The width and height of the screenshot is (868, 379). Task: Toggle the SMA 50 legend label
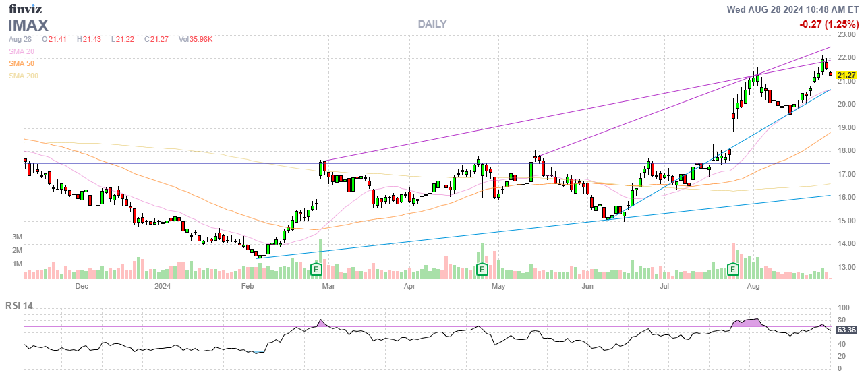(x=22, y=63)
